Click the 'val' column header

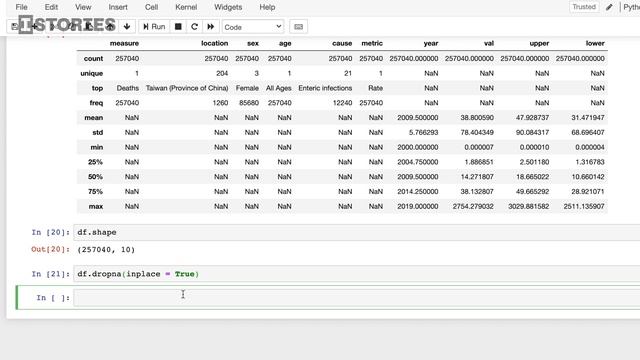pos(489,43)
